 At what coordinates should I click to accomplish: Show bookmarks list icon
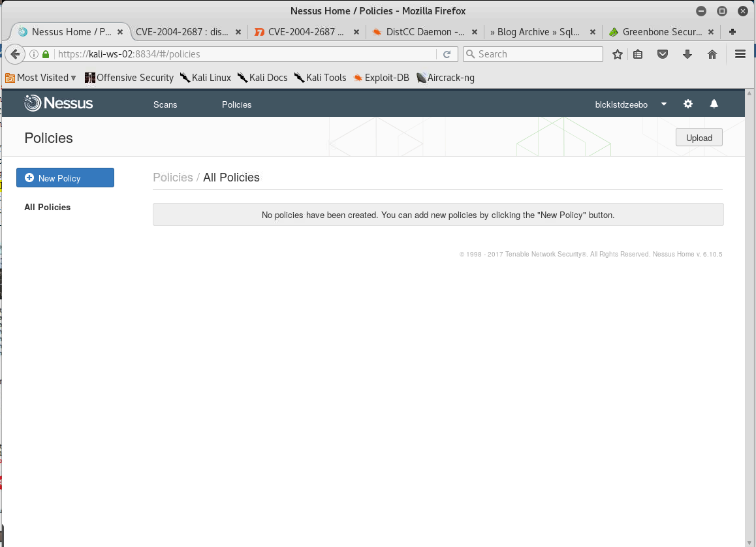coord(638,54)
